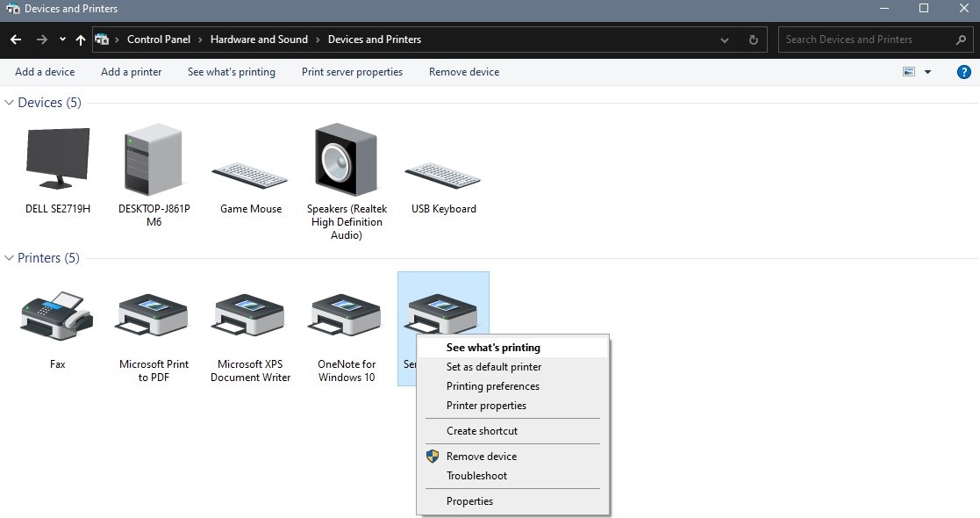Collapse the Printers group section
Image resolution: width=980 pixels, height=518 pixels.
point(10,258)
